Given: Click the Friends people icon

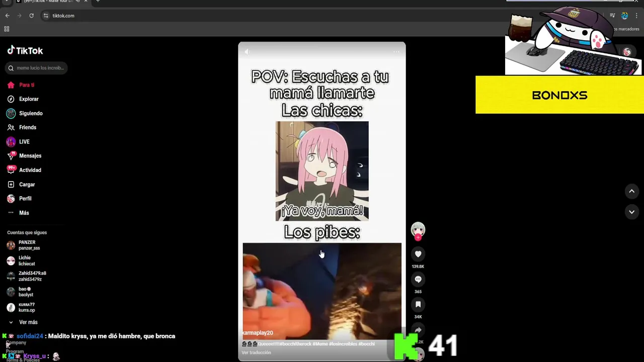Looking at the screenshot, I should click(x=11, y=128).
